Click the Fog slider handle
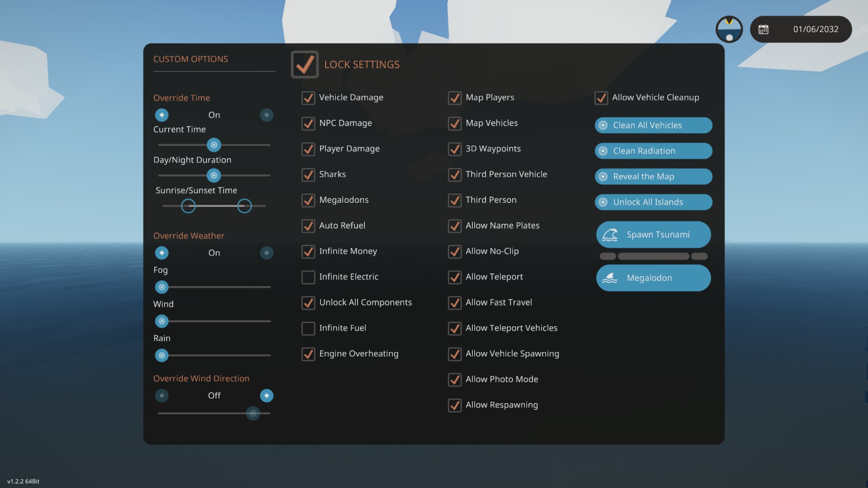The width and height of the screenshot is (868, 488). pyautogui.click(x=161, y=287)
